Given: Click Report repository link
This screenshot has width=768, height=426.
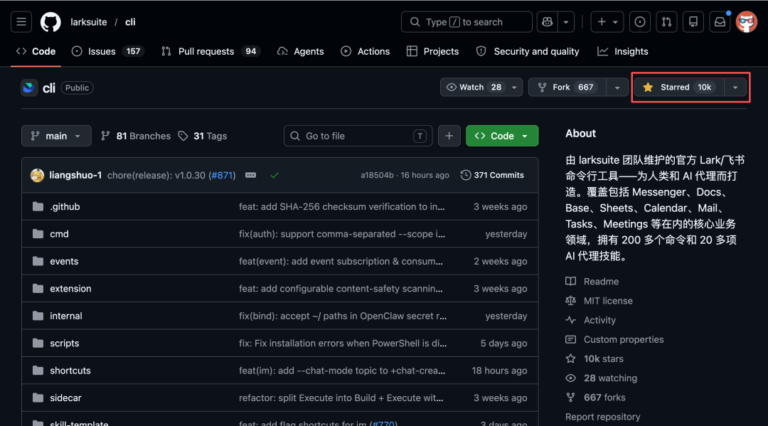Looking at the screenshot, I should [x=602, y=417].
